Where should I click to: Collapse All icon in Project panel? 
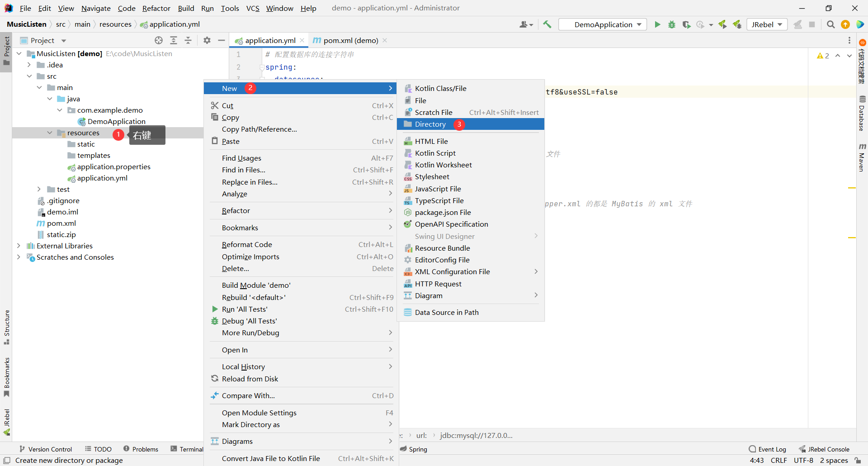(188, 40)
